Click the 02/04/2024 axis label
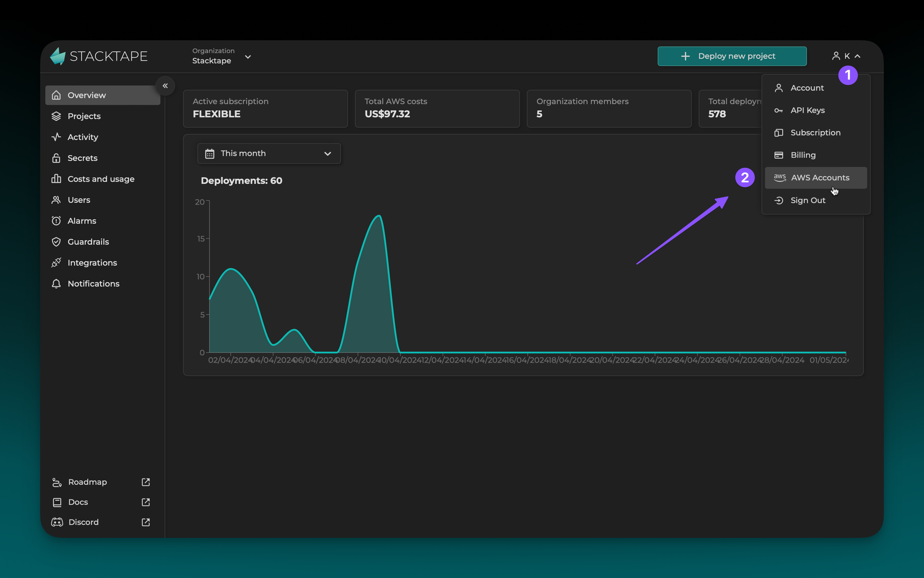Screen dimensions: 924x578 point(230,360)
